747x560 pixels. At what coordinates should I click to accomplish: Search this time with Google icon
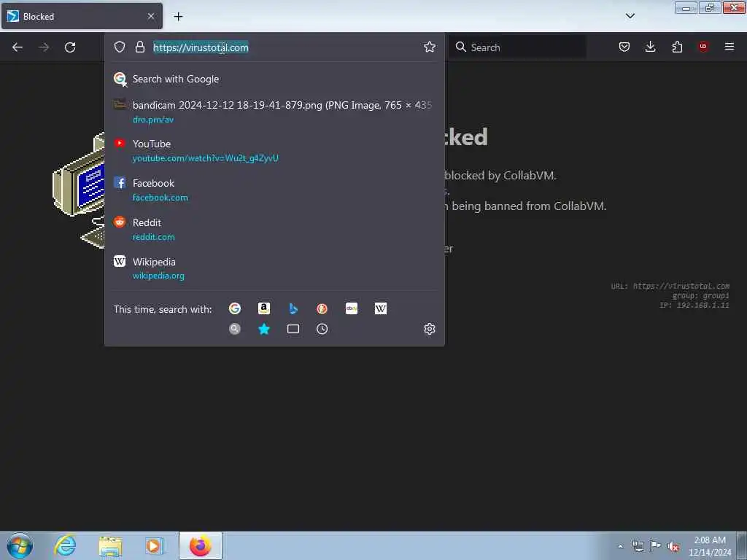pos(235,308)
